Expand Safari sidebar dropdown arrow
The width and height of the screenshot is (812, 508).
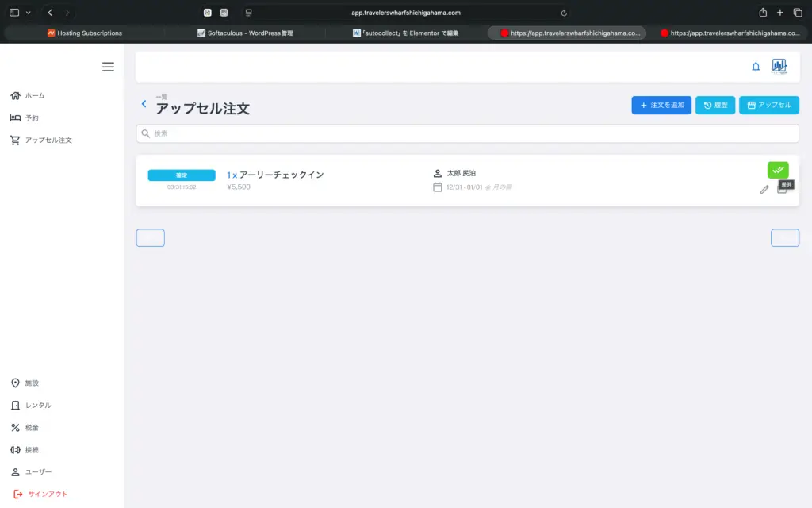coord(29,13)
